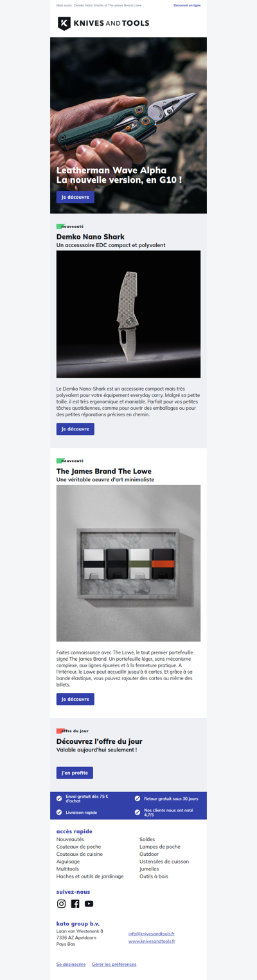This screenshot has height=980, width=257.
Task: Open the Gérer les préférences link
Action: pyautogui.click(x=114, y=965)
